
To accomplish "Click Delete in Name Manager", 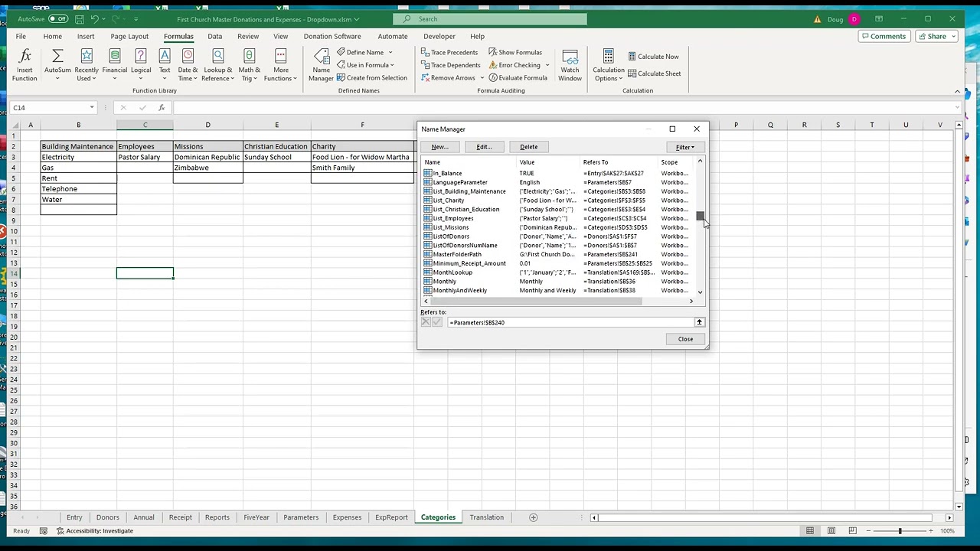I will 528,147.
